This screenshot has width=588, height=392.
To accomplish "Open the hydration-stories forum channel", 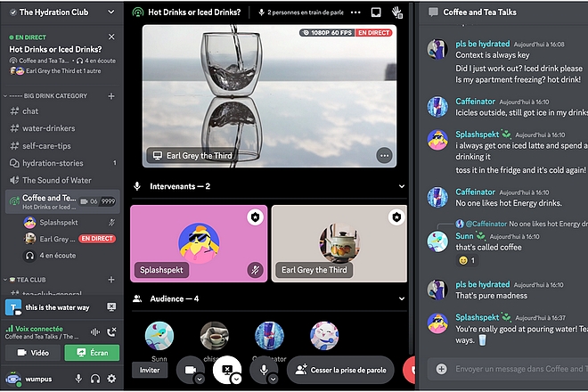I will coord(53,163).
